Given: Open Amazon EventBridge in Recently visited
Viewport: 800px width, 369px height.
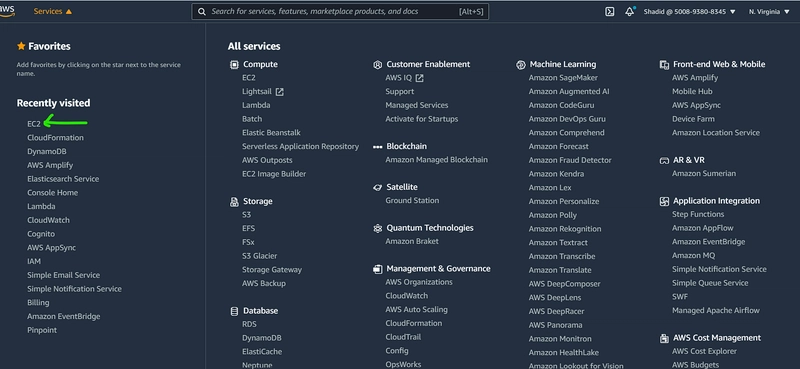Looking at the screenshot, I should (x=64, y=316).
